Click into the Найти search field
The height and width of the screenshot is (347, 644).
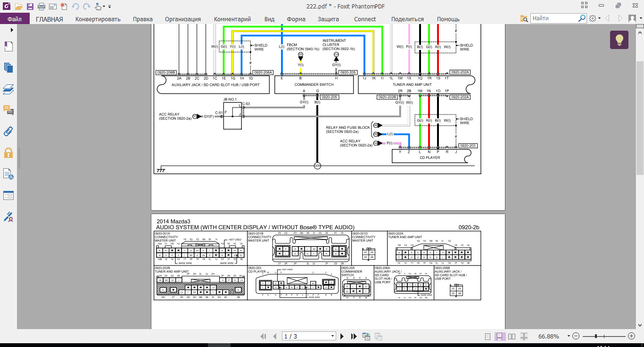(554, 18)
